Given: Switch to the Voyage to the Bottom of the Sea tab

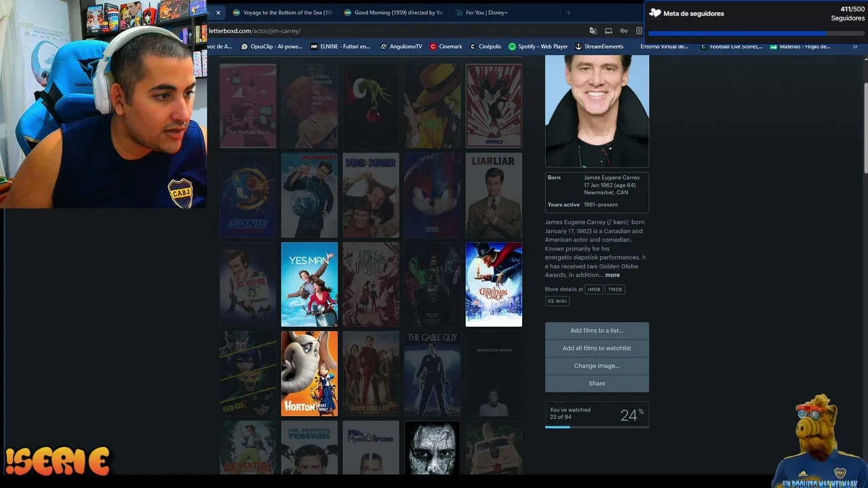Looking at the screenshot, I should coord(282,12).
